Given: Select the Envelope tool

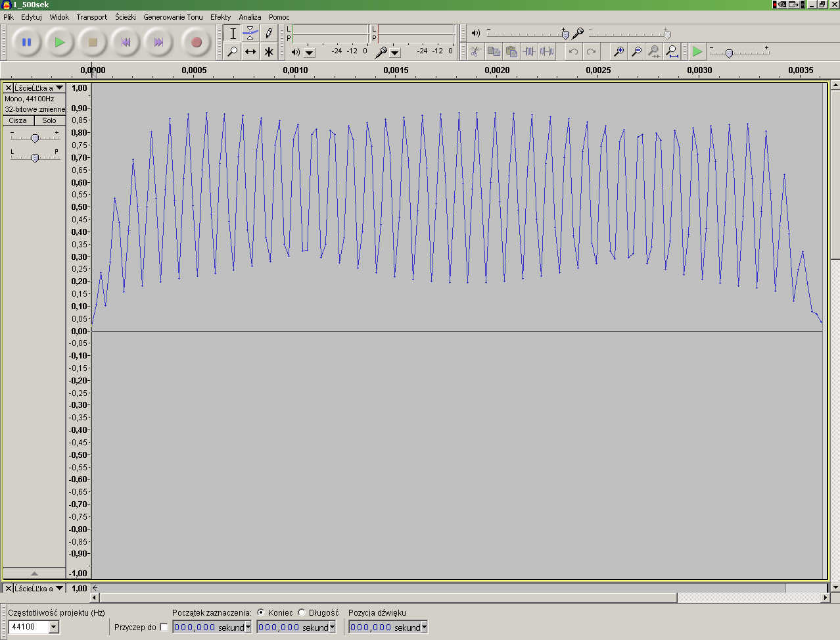Looking at the screenshot, I should (250, 33).
